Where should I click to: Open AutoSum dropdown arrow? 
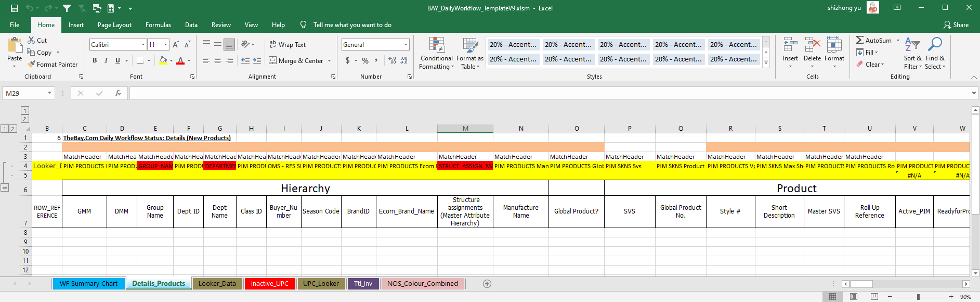(898, 40)
